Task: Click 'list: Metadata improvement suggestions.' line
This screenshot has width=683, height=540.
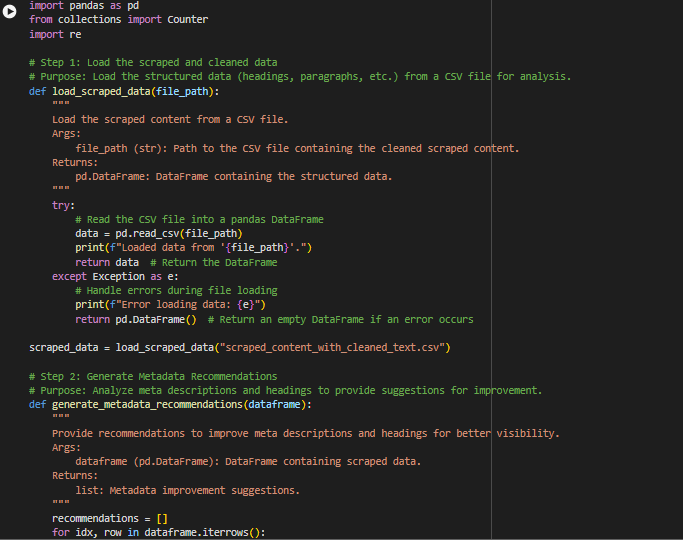Action: coord(188,490)
